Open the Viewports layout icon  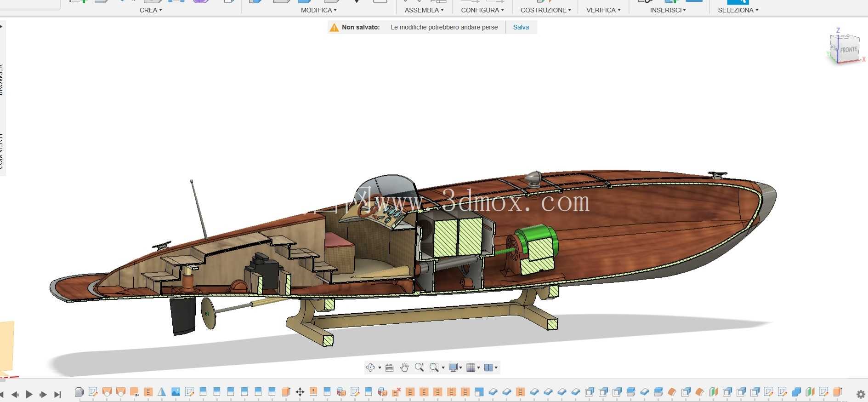click(x=488, y=368)
